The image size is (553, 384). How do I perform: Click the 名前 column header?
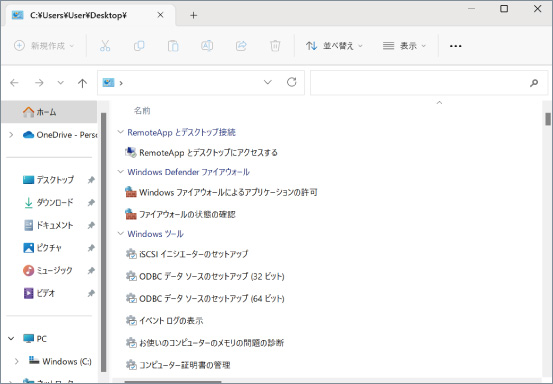coord(142,111)
